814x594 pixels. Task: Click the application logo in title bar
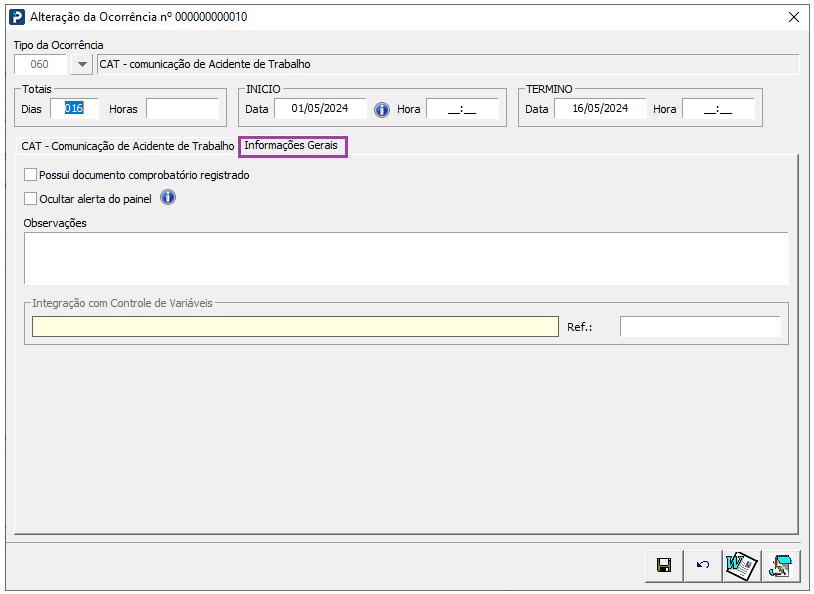click(17, 17)
